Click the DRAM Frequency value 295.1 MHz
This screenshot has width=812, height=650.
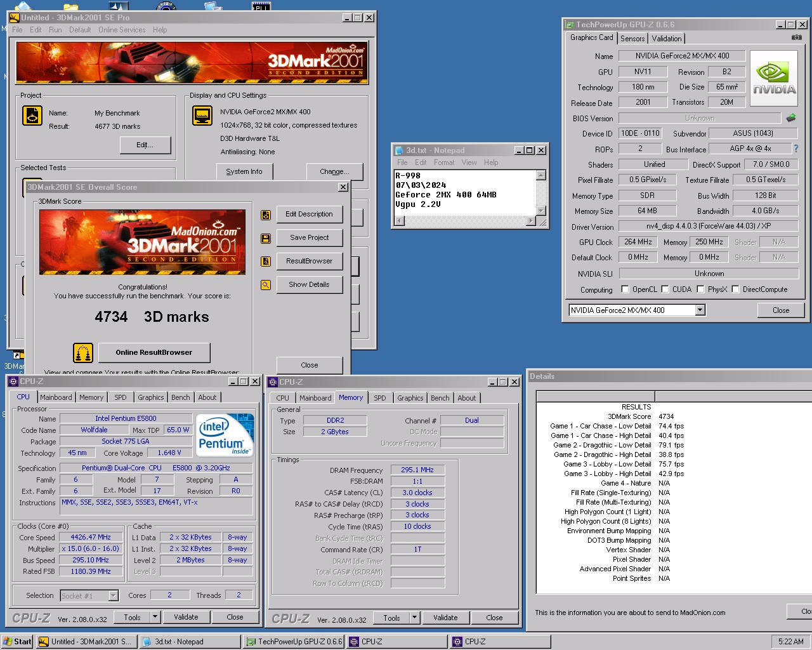[417, 470]
